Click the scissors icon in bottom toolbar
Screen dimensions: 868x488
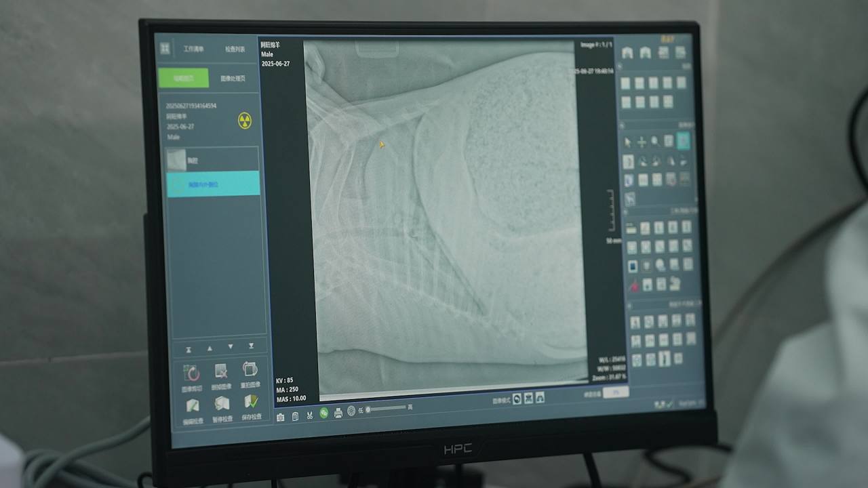click(309, 415)
